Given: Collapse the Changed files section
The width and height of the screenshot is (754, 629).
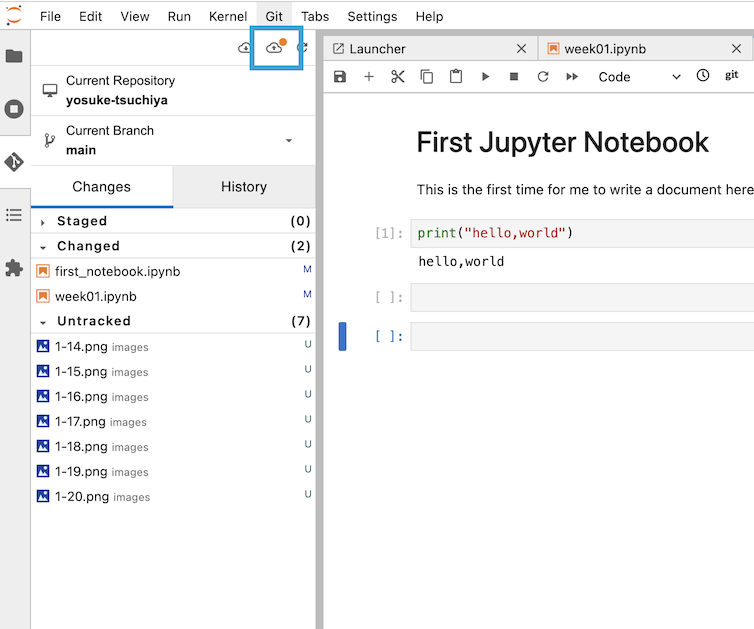Looking at the screenshot, I should point(44,246).
